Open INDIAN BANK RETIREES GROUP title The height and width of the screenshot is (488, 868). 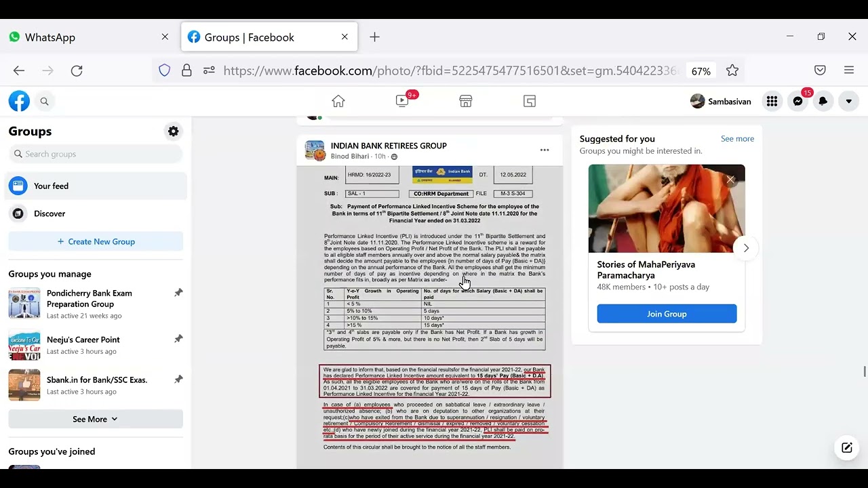coord(389,146)
